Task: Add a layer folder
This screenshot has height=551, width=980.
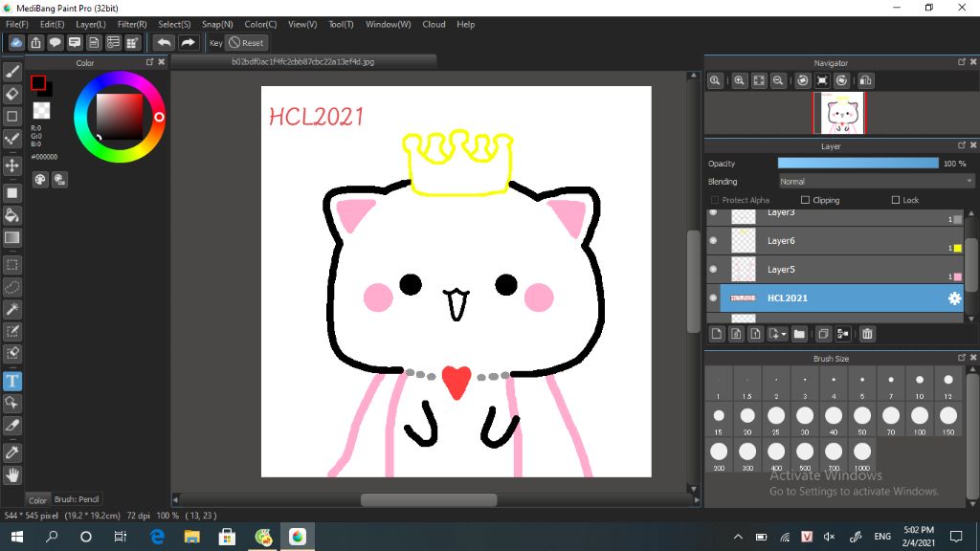Action: (x=799, y=334)
